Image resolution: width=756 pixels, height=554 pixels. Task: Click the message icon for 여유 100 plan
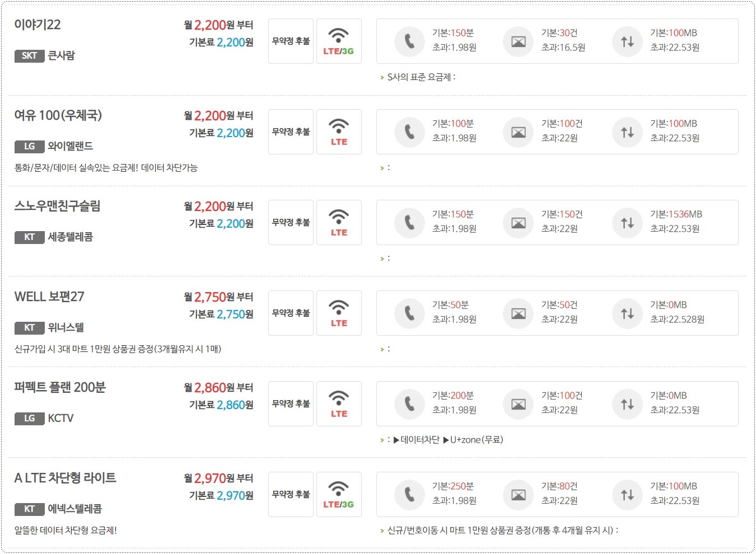(518, 132)
